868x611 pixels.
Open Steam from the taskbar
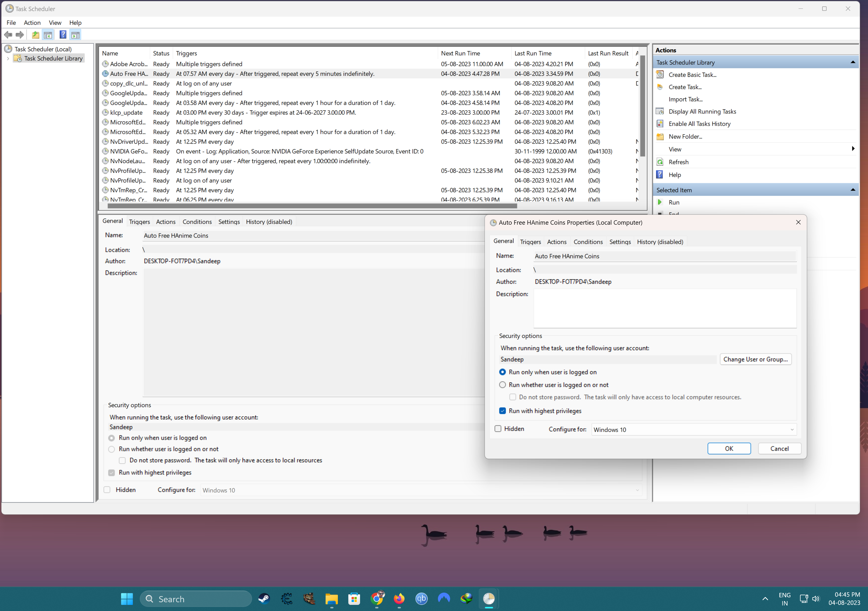pos(264,598)
